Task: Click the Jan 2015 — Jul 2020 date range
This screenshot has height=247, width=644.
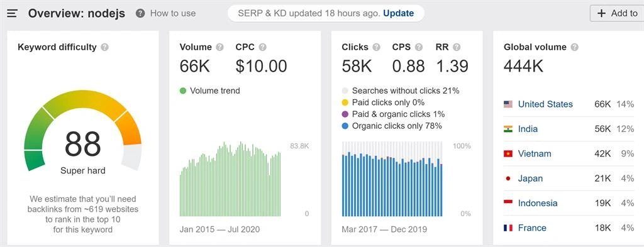Action: click(219, 229)
